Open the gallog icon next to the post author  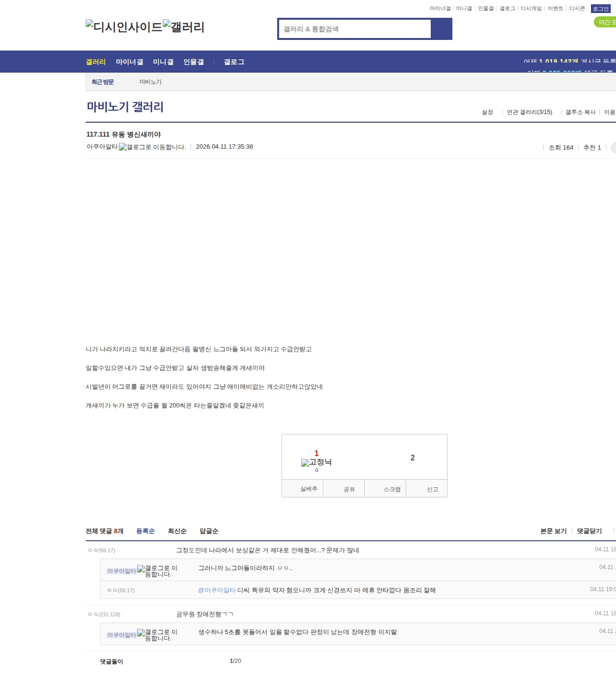tap(153, 147)
